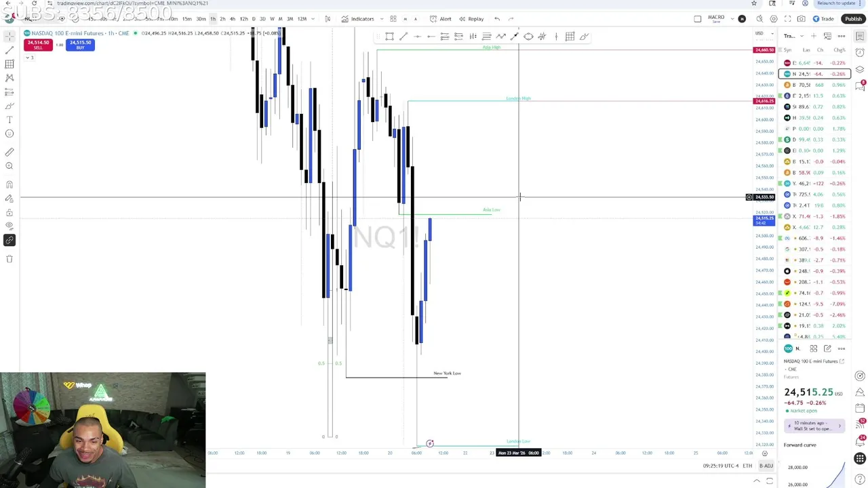The width and height of the screenshot is (868, 488).
Task: Collapse the bottom panel chevron arrow
Action: 757,481
